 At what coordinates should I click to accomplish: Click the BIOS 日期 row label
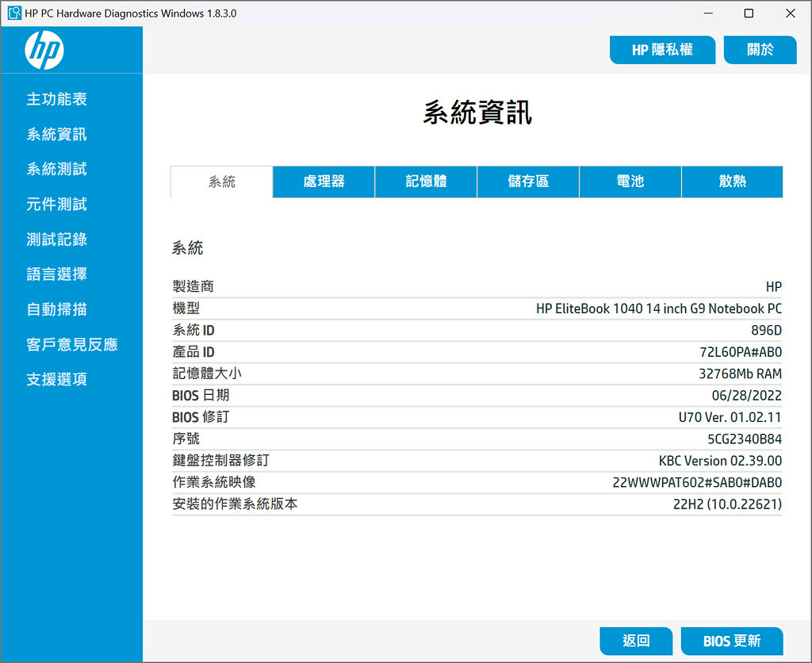click(x=201, y=395)
